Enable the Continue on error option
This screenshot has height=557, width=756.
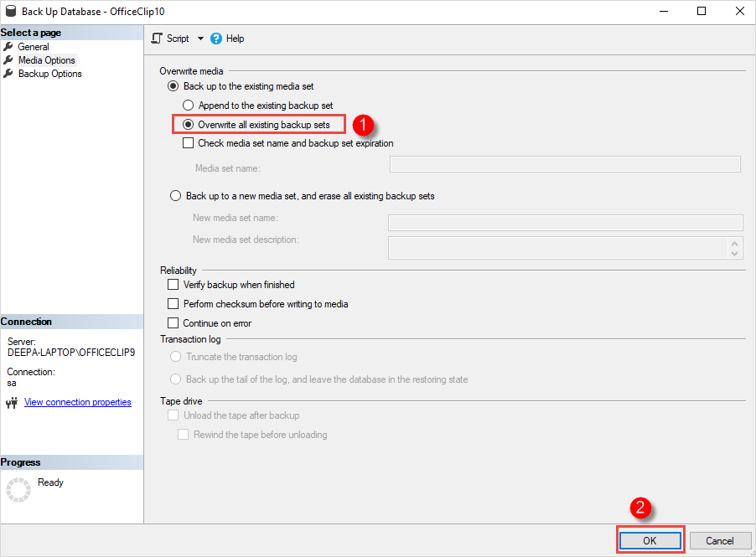(x=173, y=322)
